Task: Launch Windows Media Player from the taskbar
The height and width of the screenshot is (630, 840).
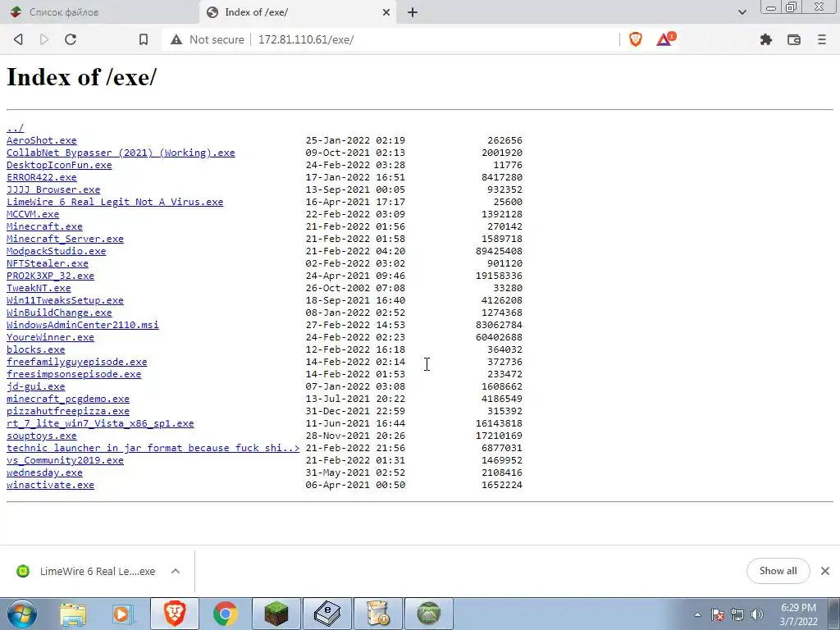Action: coord(124,614)
